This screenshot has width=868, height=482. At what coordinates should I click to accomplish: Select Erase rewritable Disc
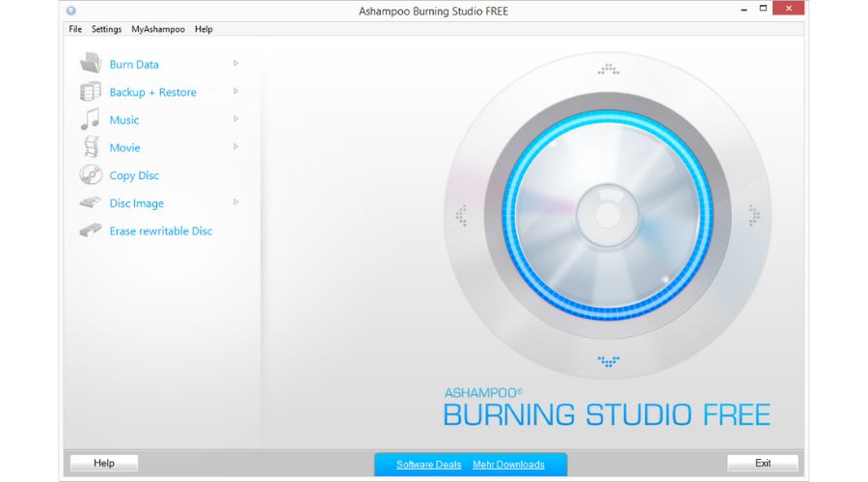pyautogui.click(x=160, y=231)
